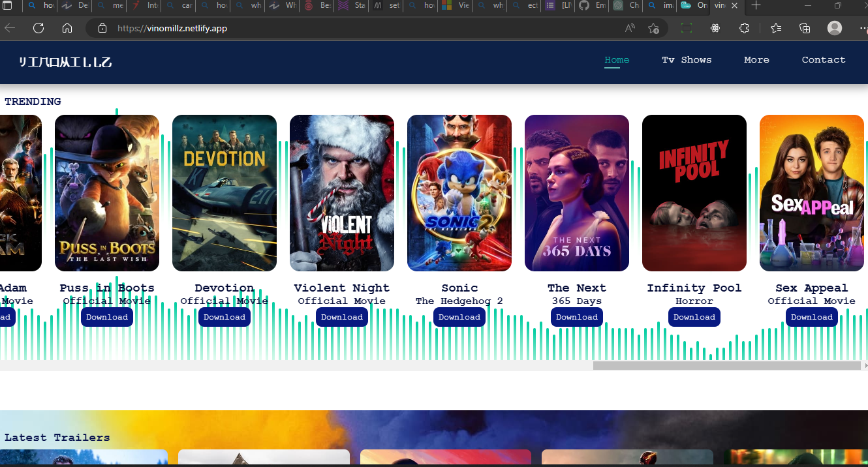Open the Tv Shows navigation link
The image size is (868, 467).
[687, 59]
